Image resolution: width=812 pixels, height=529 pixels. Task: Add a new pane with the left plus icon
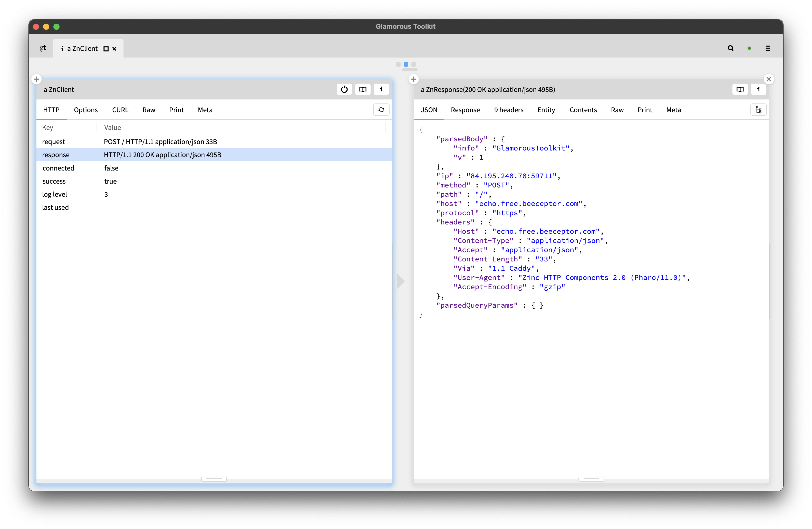coord(36,79)
